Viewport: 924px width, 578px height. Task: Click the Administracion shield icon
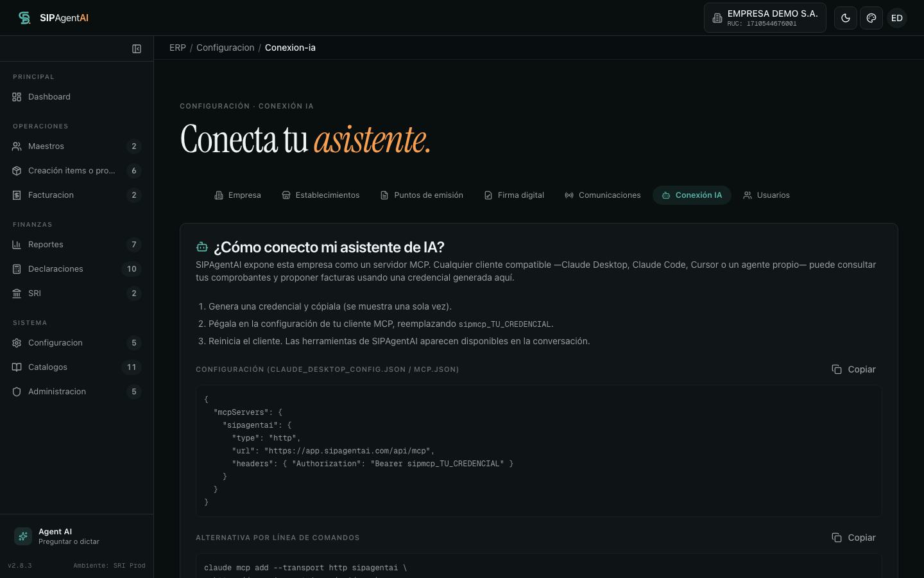(x=17, y=392)
